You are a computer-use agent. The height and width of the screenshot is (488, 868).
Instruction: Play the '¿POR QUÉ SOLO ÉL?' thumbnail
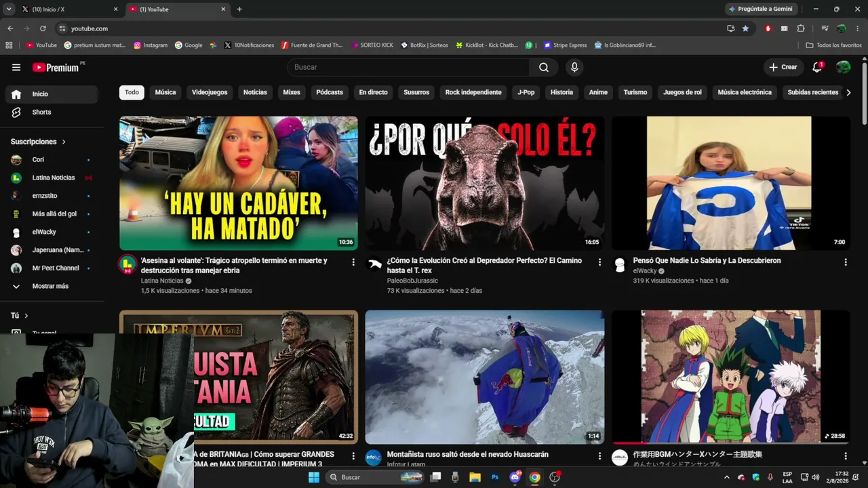click(485, 183)
